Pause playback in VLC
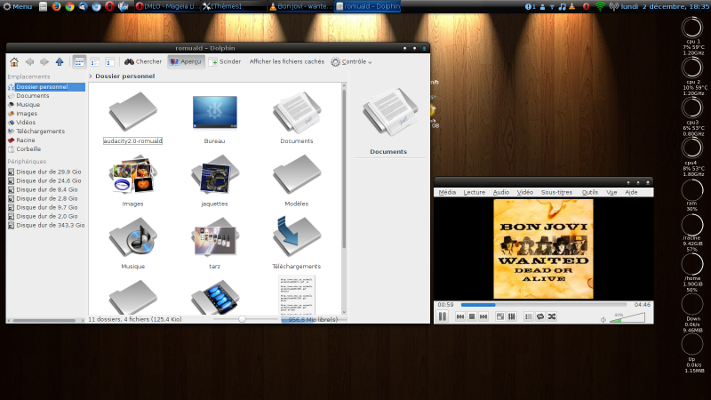The height and width of the screenshot is (400, 711). (442, 317)
